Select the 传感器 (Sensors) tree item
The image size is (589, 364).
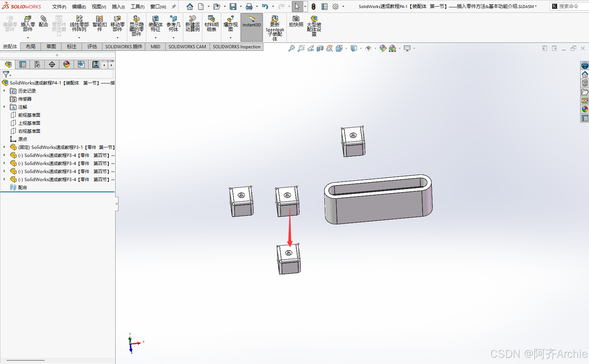coord(25,99)
